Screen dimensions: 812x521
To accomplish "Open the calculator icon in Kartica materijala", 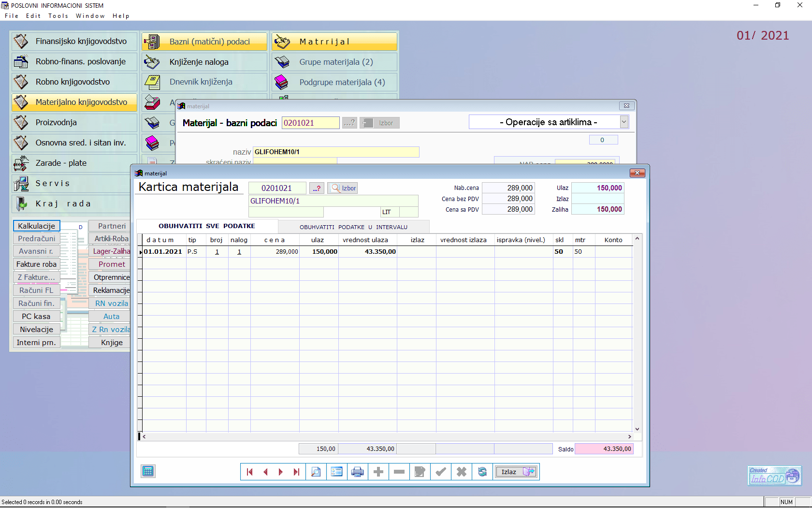I will point(148,471).
